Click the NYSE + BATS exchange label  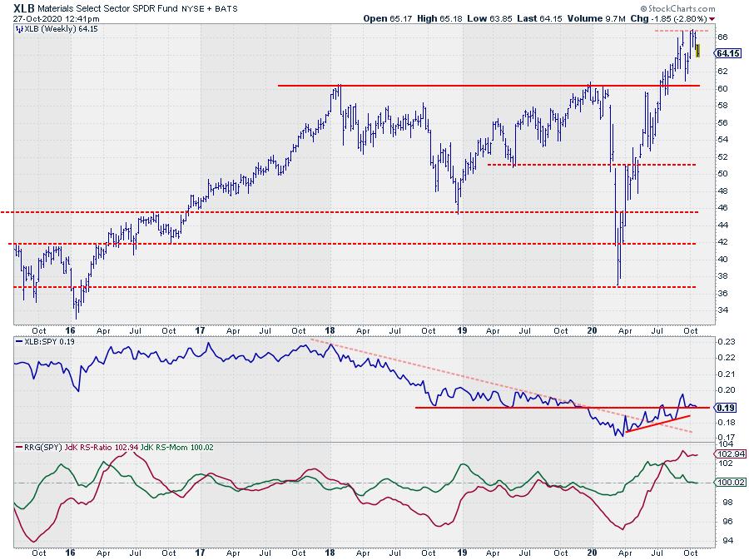205,7
